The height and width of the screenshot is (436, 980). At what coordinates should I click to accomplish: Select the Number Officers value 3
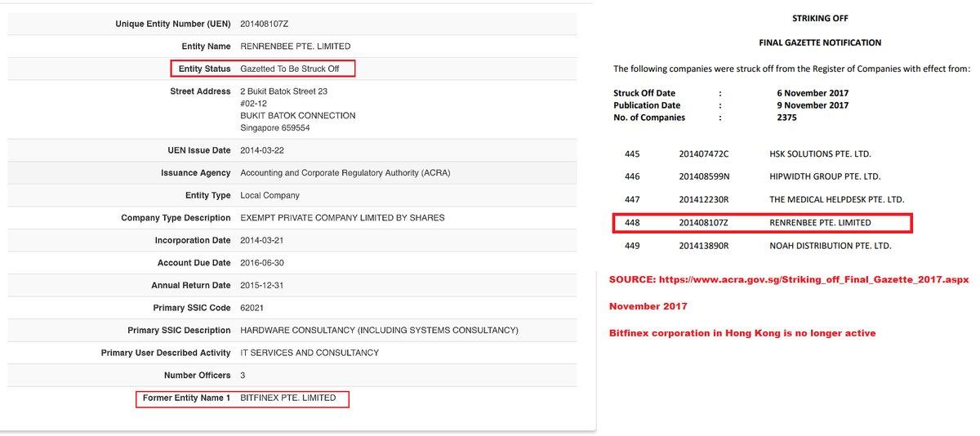click(x=243, y=376)
